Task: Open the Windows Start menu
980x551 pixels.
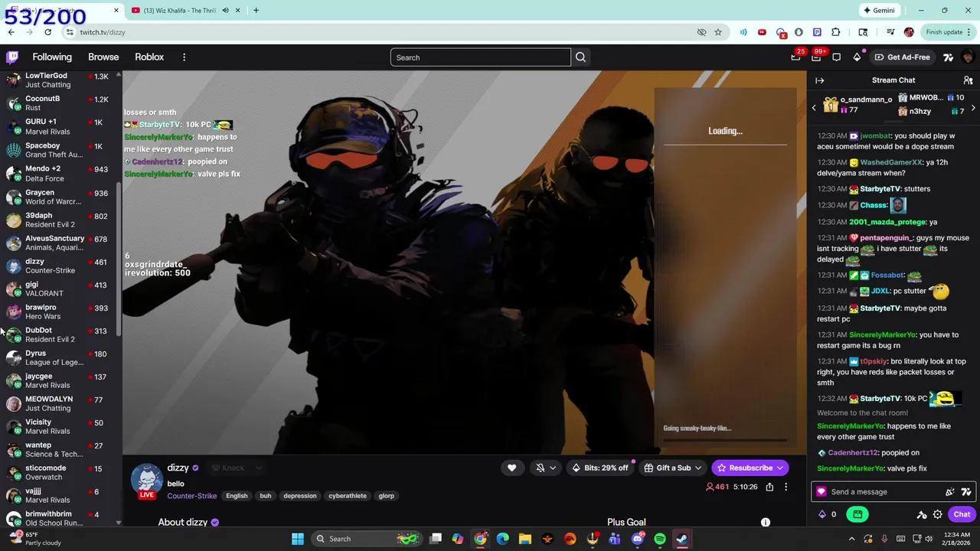Action: [x=298, y=539]
